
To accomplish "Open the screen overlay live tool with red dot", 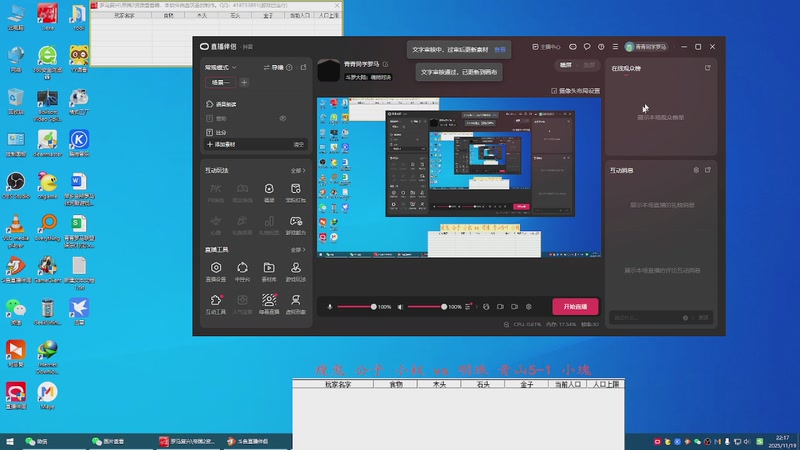I will pyautogui.click(x=269, y=304).
